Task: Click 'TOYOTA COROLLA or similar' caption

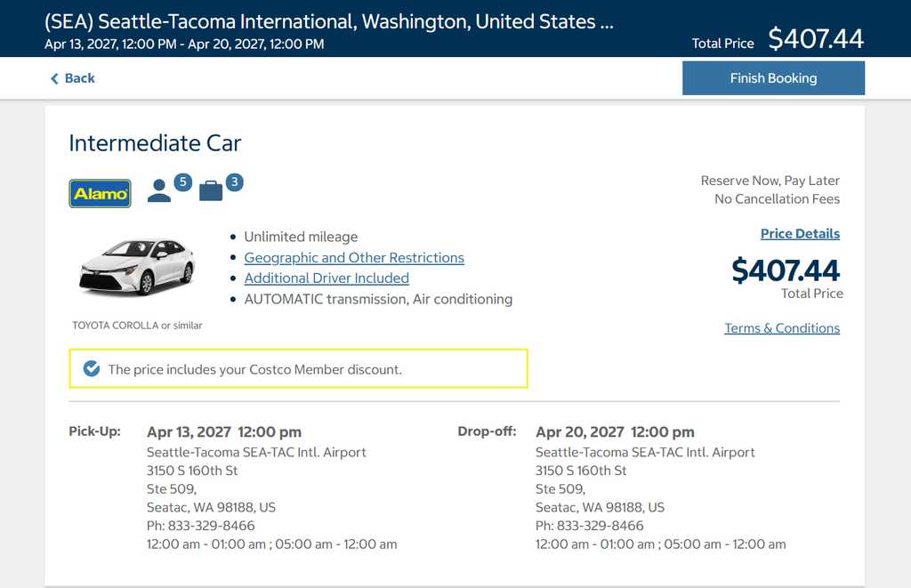Action: (x=137, y=326)
